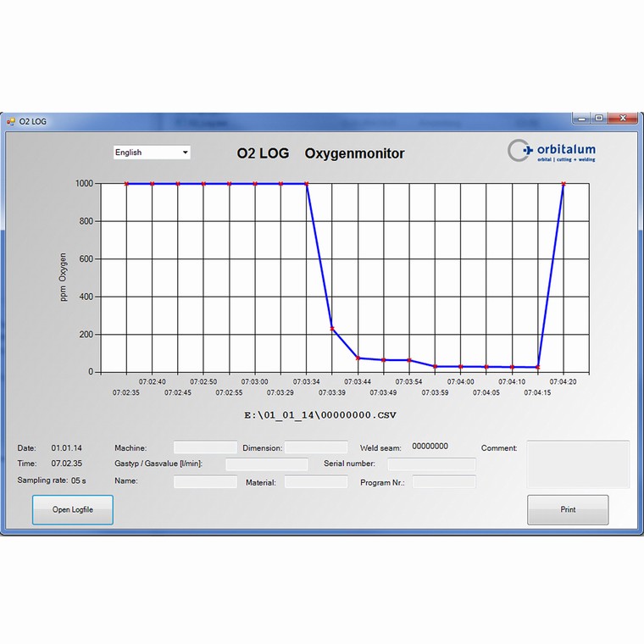Close the O2 LOG window
The image size is (644, 644).
pyautogui.click(x=623, y=119)
